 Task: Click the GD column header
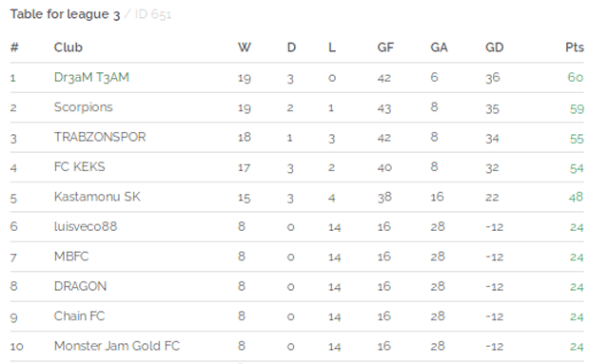[495, 48]
